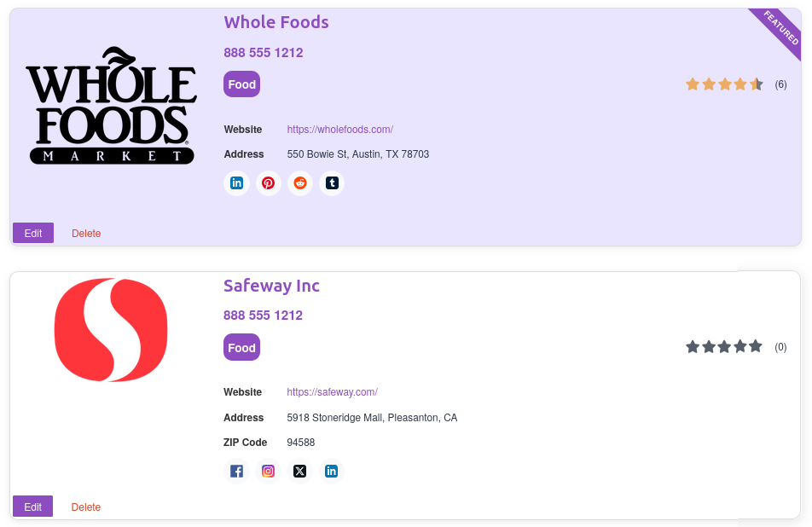Visit the Whole Foods Tumblr icon

tap(332, 183)
